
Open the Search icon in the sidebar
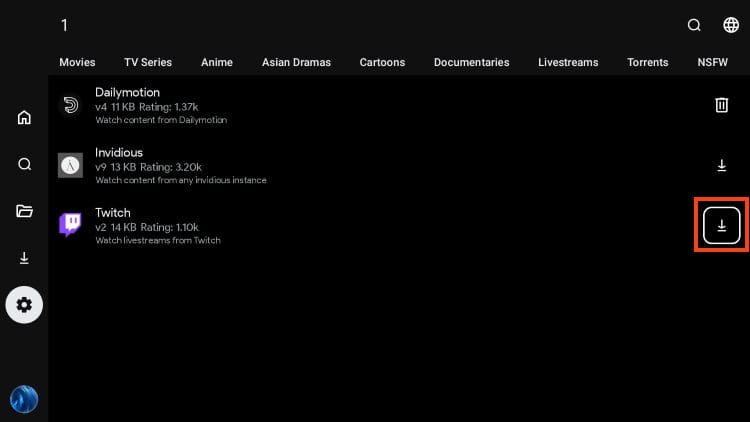click(x=24, y=164)
